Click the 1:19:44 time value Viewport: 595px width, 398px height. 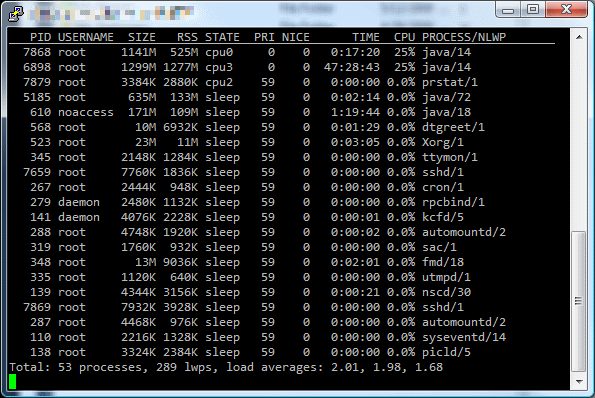(355, 112)
